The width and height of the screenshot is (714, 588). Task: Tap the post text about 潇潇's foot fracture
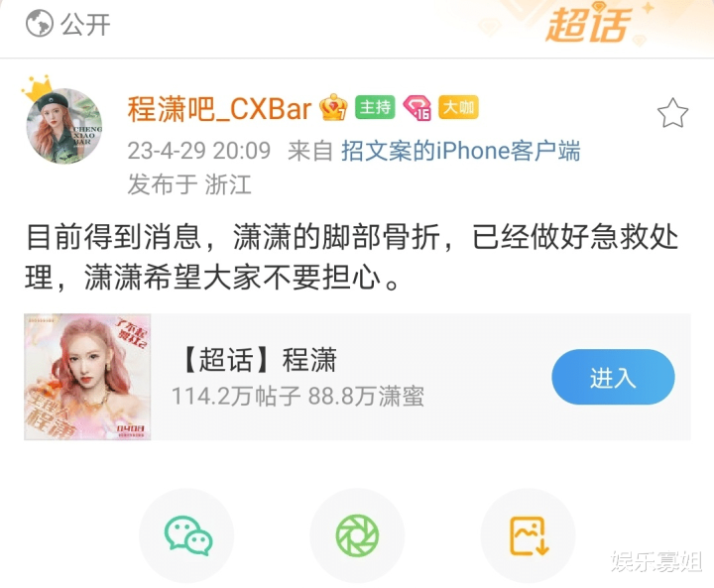coord(351,257)
